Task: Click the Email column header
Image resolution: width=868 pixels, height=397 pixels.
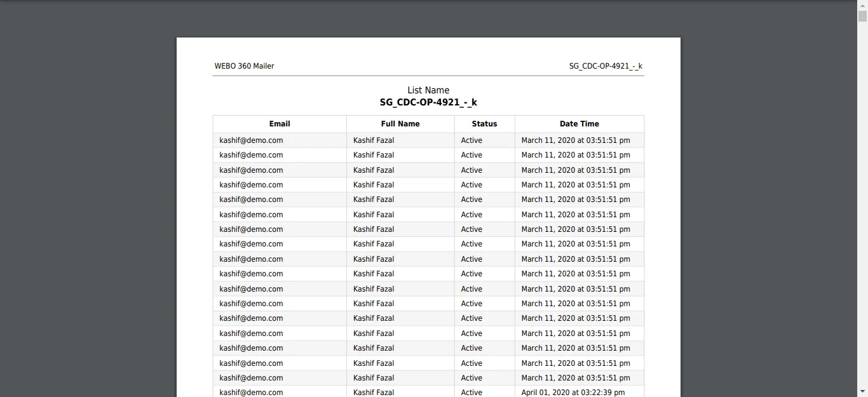Action: (280, 124)
